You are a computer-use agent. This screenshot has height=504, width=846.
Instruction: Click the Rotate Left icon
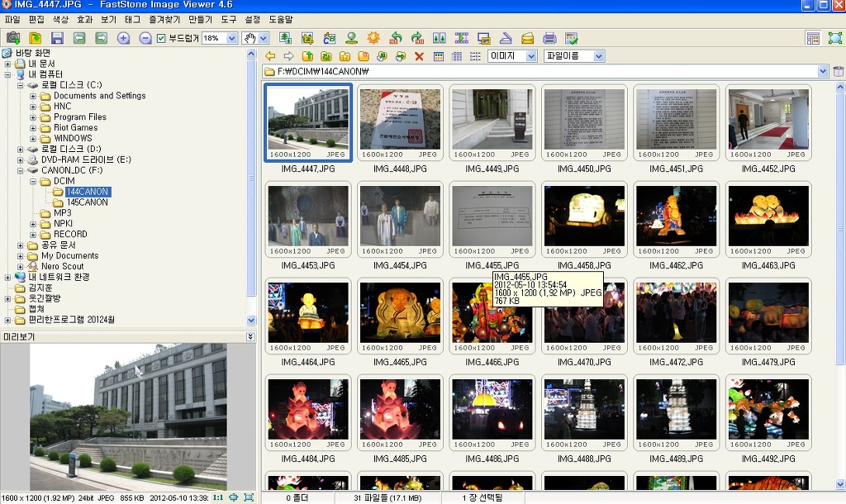396,38
